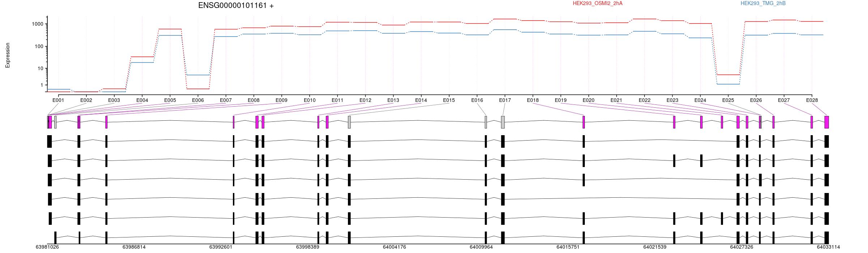Click genomic coordinate 63981026
868x253 pixels.
(x=47, y=247)
